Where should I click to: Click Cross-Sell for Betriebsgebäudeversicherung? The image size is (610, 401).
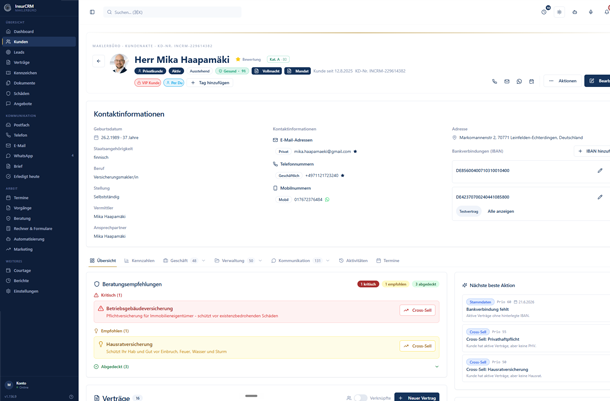pyautogui.click(x=417, y=310)
